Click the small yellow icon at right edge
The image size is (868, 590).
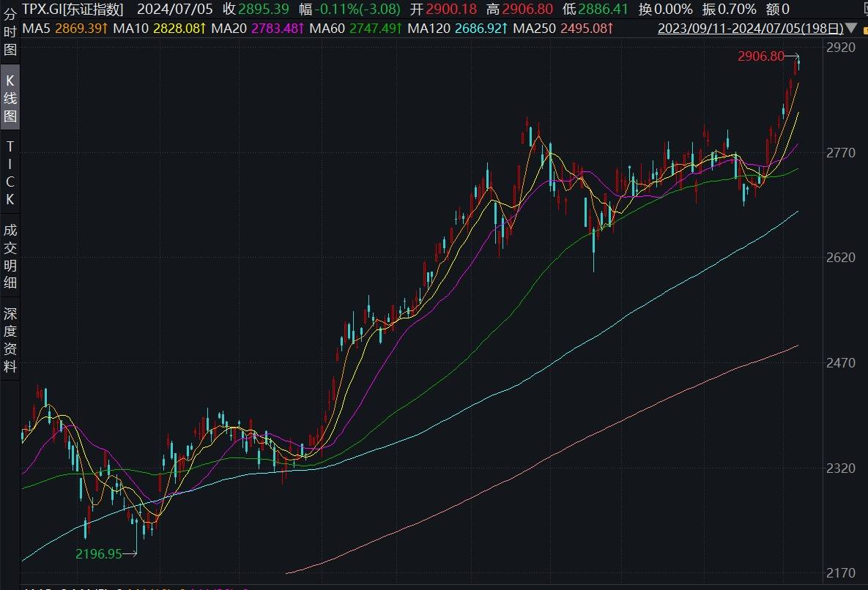coord(865,29)
